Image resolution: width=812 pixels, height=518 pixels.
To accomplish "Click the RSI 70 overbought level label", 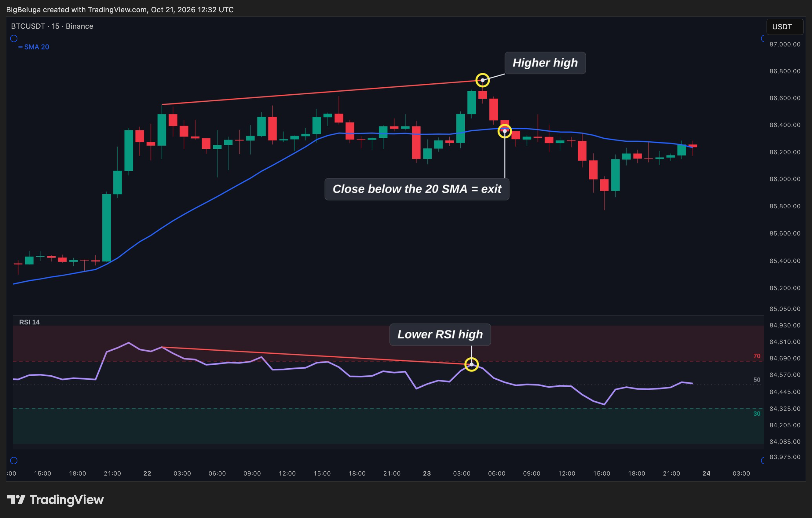I will click(757, 356).
